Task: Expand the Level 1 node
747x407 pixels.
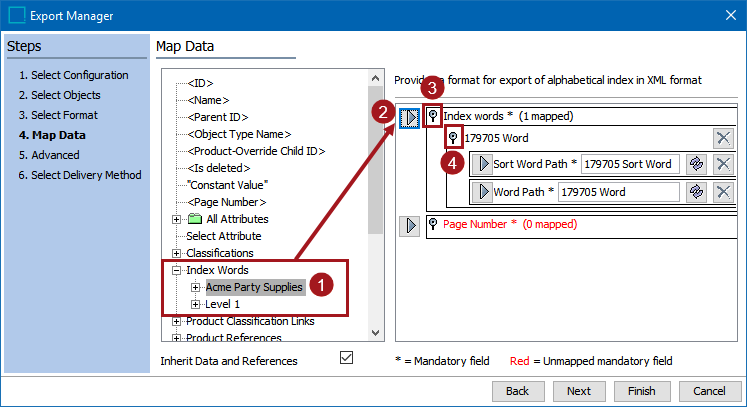Action: 196,304
